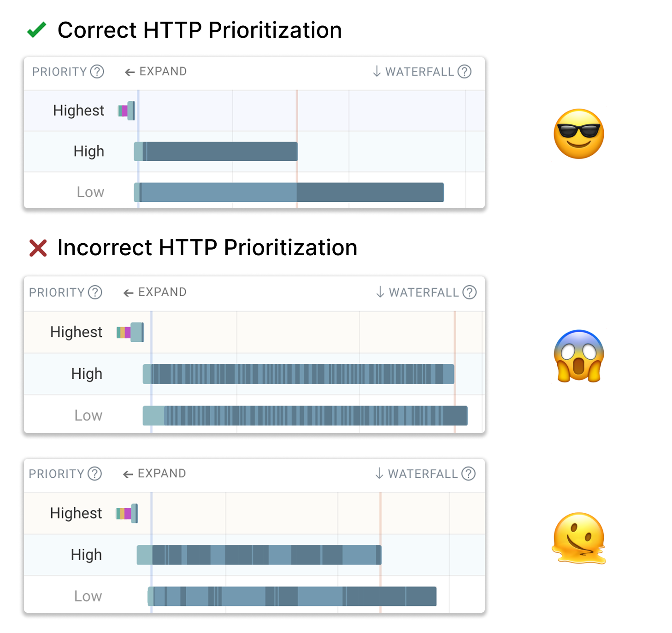672x633 pixels.
Task: Expand columns in the bottom panel
Action: 154,474
